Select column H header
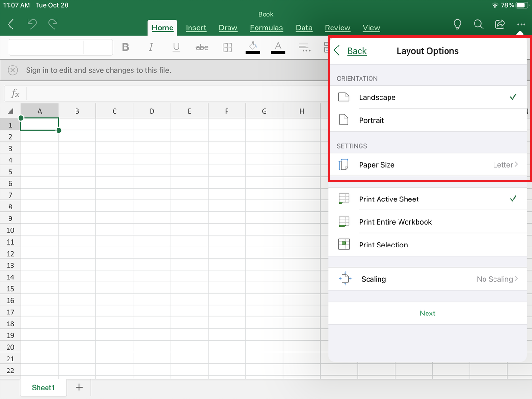Image resolution: width=532 pixels, height=399 pixels. click(x=301, y=111)
